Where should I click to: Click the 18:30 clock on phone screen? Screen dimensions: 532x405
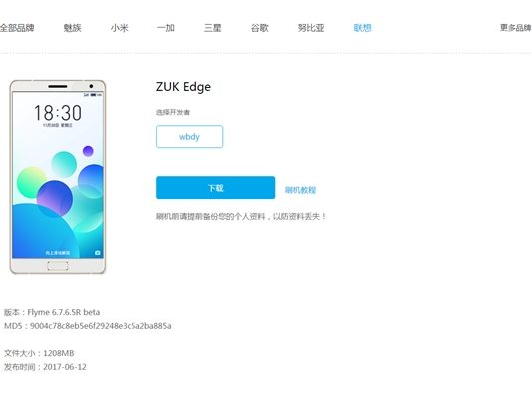pyautogui.click(x=58, y=113)
